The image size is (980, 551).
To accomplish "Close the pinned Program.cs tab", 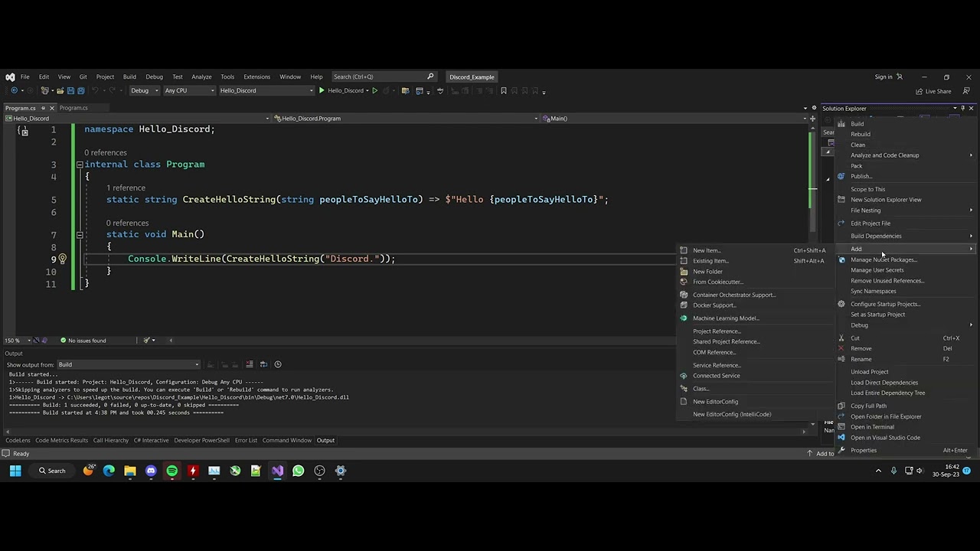I will point(51,108).
